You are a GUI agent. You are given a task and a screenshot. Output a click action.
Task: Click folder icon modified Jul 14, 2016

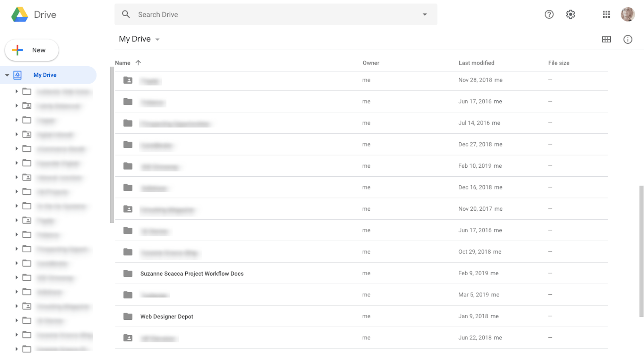point(128,123)
